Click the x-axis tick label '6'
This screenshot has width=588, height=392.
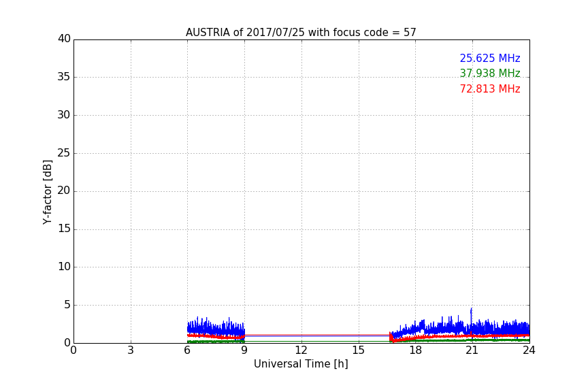click(x=187, y=350)
